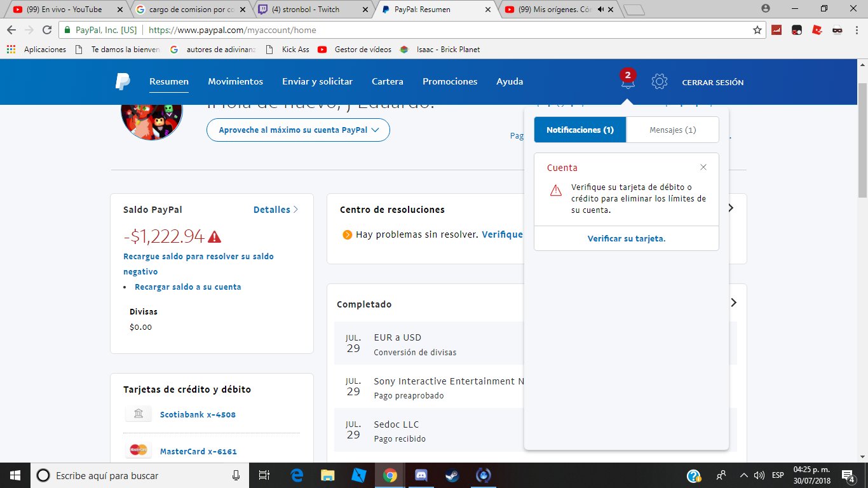Click the orange unresolved issues icon
868x488 pixels.
point(347,234)
